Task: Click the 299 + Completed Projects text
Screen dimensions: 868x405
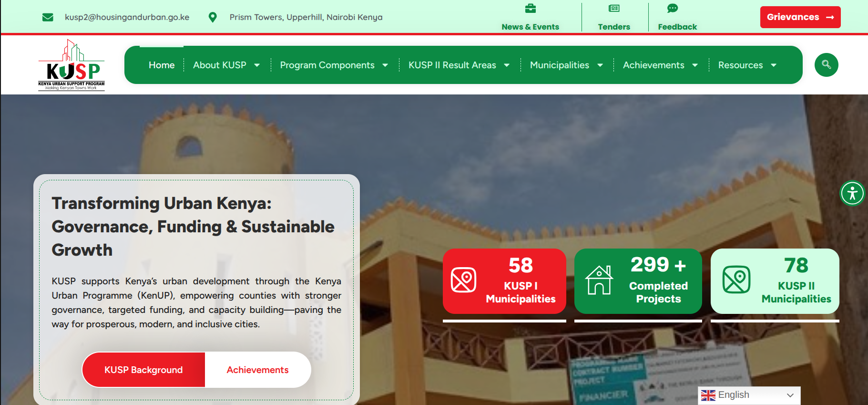Action: click(658, 280)
